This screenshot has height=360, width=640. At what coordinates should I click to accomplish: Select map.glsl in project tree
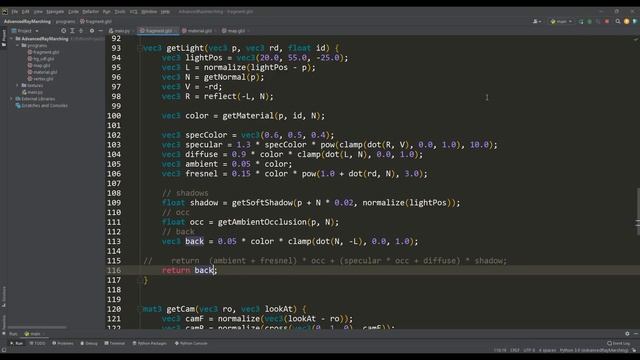(x=39, y=65)
